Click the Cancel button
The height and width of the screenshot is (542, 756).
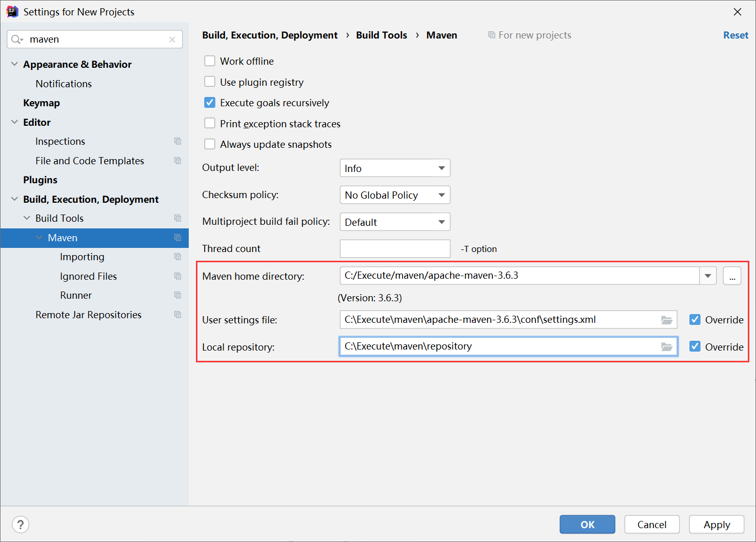pyautogui.click(x=652, y=525)
